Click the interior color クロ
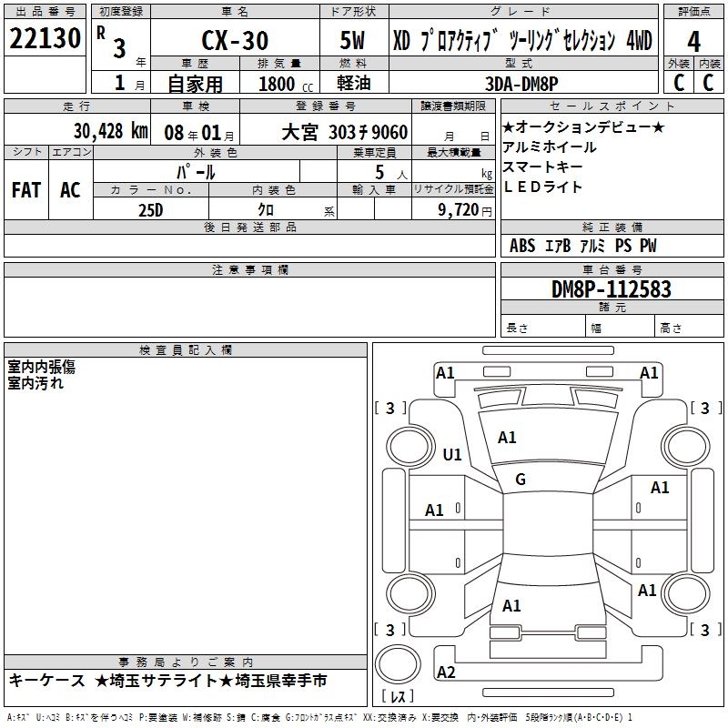Screen dimensions: 728x728 (266, 210)
